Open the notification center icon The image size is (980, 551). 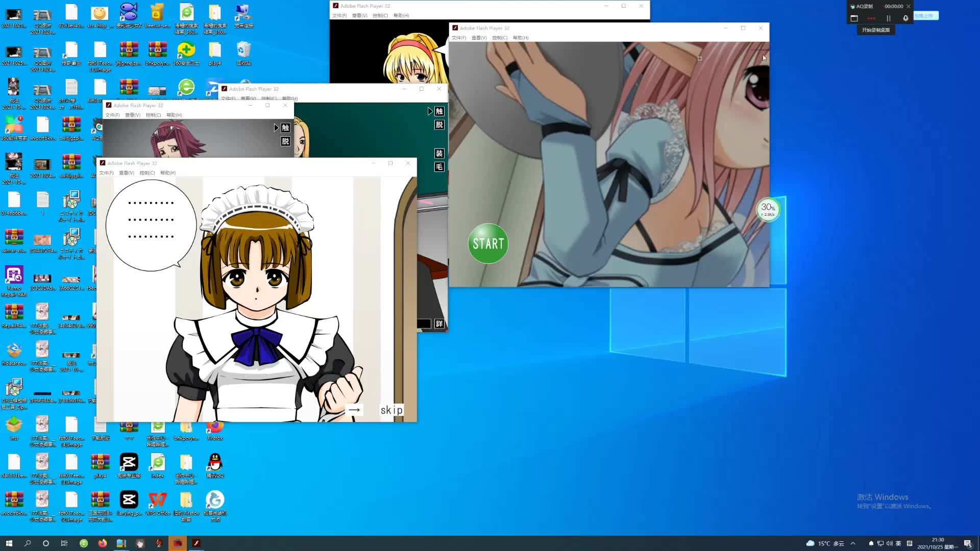pos(968,543)
